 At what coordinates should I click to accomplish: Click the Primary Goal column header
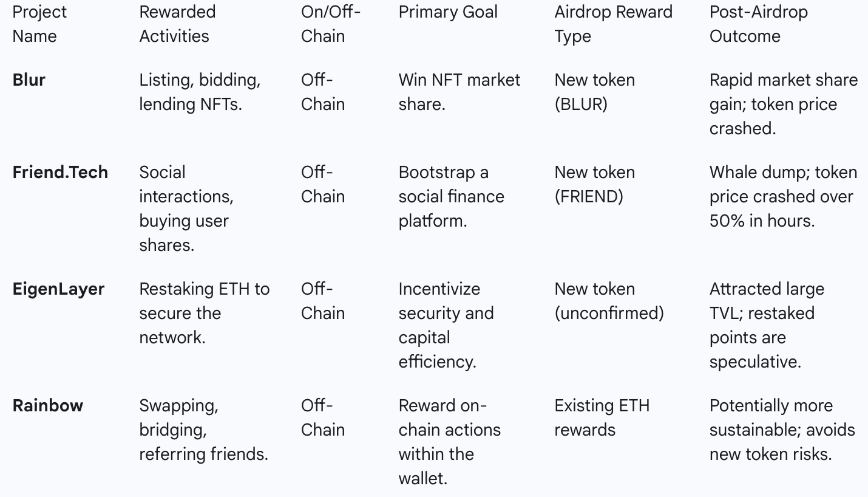448,12
